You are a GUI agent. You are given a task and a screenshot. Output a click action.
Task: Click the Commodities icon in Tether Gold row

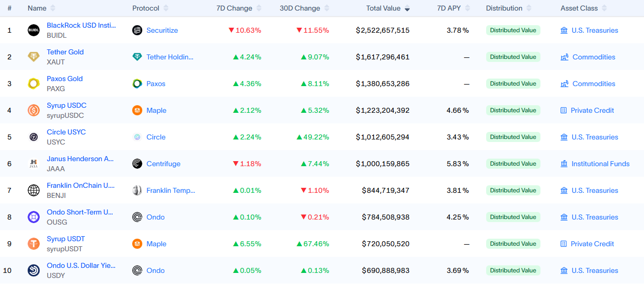pos(565,57)
